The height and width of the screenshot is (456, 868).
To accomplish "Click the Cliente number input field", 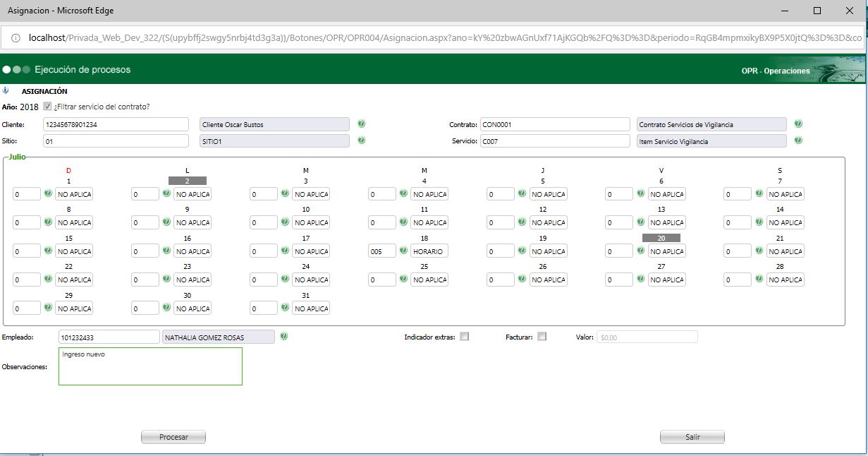I will (116, 124).
